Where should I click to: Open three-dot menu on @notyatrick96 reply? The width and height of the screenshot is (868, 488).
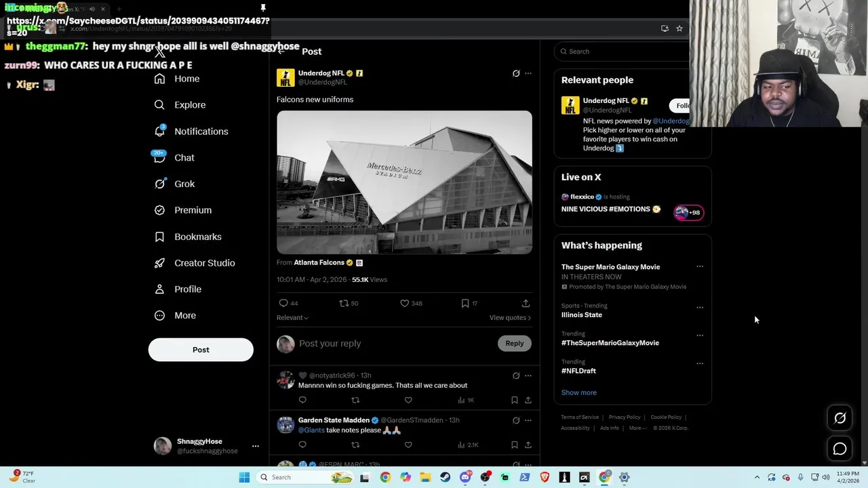click(528, 375)
